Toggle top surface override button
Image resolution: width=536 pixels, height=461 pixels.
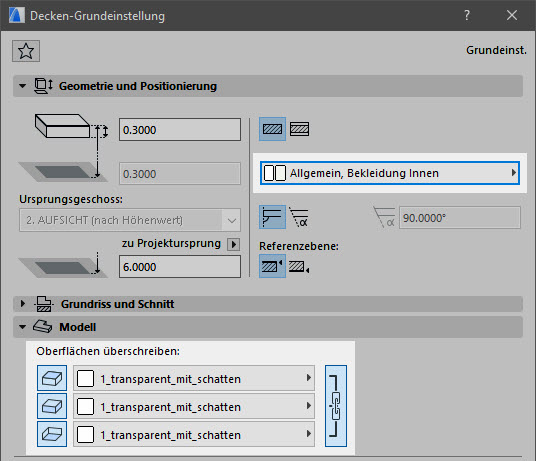tap(52, 378)
